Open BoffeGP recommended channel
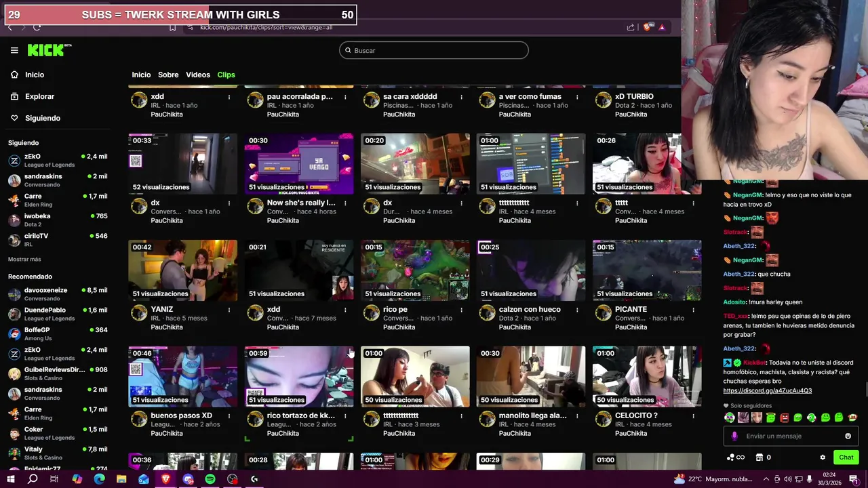This screenshot has width=868, height=488. (x=58, y=333)
